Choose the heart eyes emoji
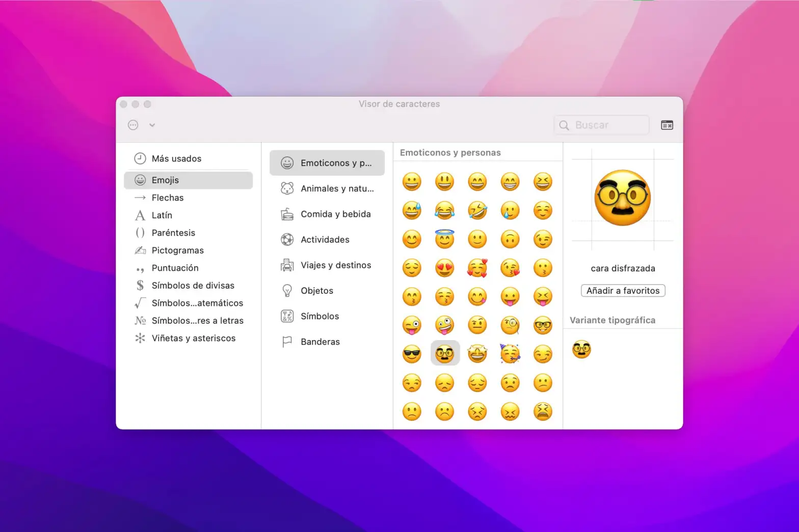 pos(444,268)
